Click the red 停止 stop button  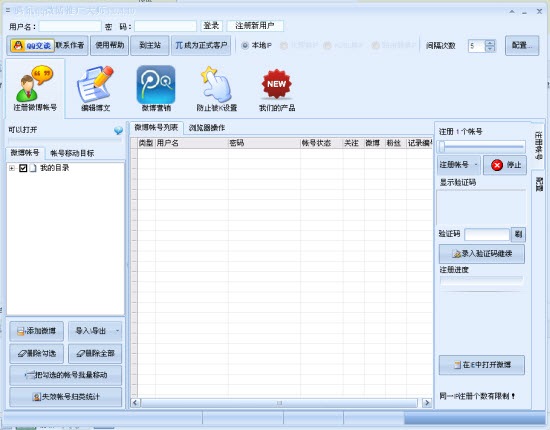click(x=505, y=165)
